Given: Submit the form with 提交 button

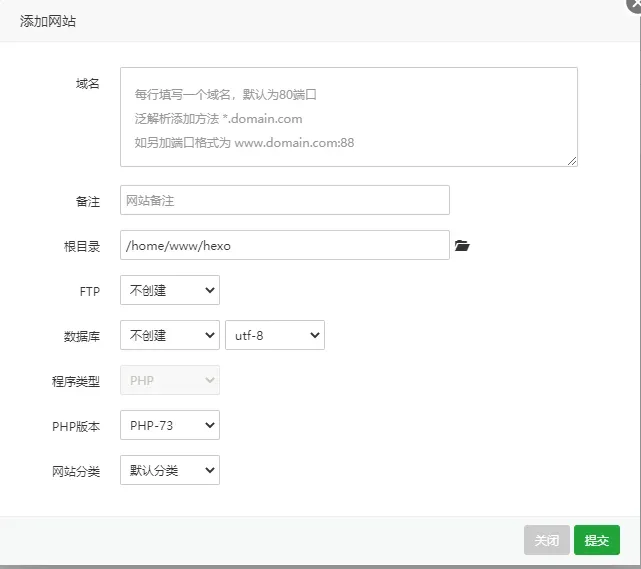Looking at the screenshot, I should tap(597, 540).
